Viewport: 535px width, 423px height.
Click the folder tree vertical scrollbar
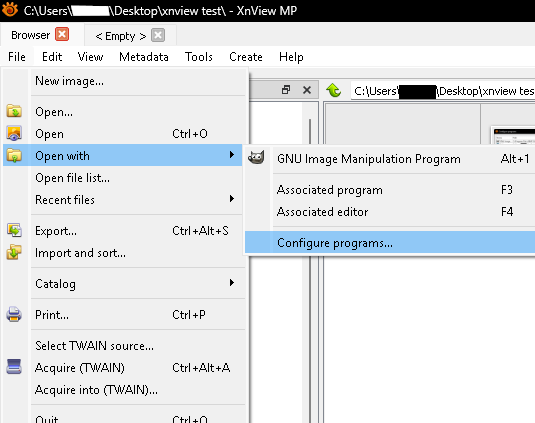click(x=310, y=131)
